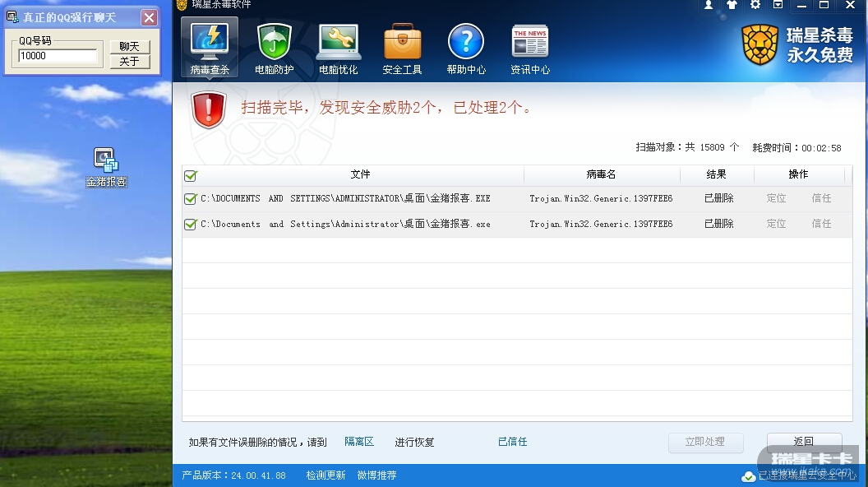Open the 已信任 trusted list link

tap(513, 442)
